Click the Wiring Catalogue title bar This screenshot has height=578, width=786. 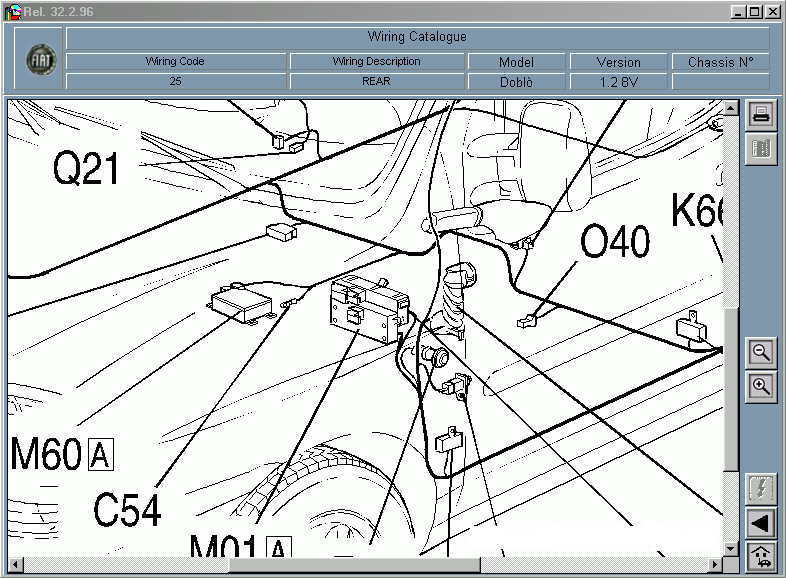(417, 37)
